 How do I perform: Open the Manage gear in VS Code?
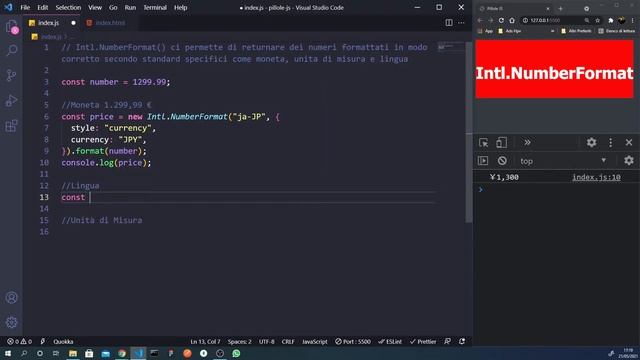pyautogui.click(x=11, y=322)
